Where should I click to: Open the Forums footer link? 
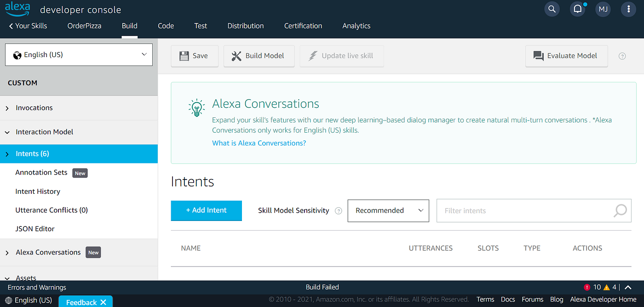533,300
